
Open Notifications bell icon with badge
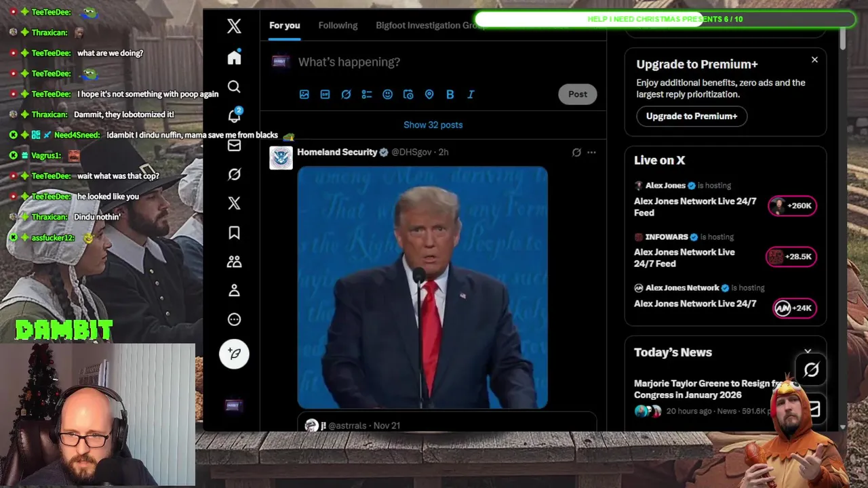(x=234, y=115)
